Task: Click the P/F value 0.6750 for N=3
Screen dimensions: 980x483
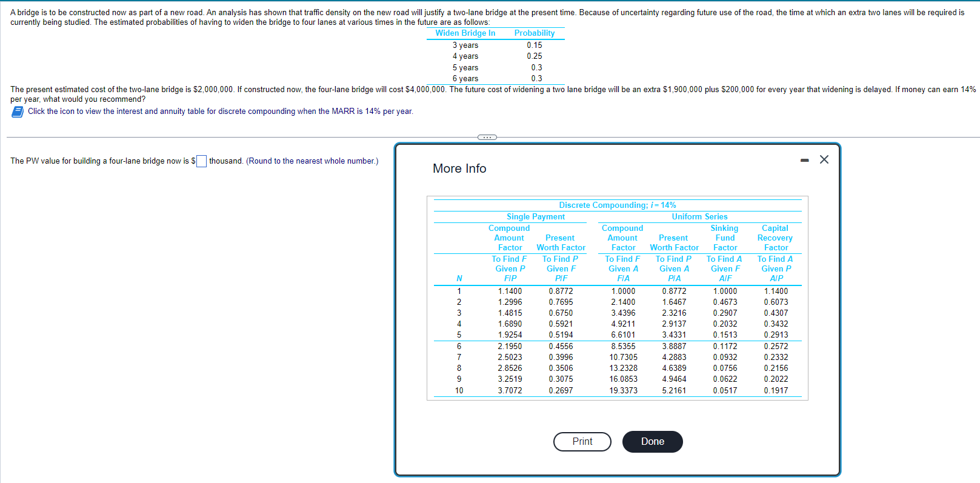Action: [561, 313]
